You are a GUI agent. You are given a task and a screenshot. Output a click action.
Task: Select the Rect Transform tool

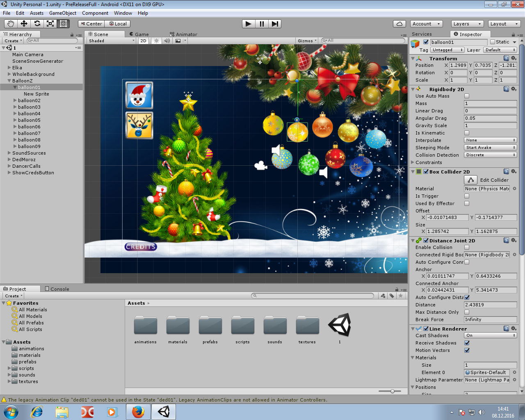point(63,24)
